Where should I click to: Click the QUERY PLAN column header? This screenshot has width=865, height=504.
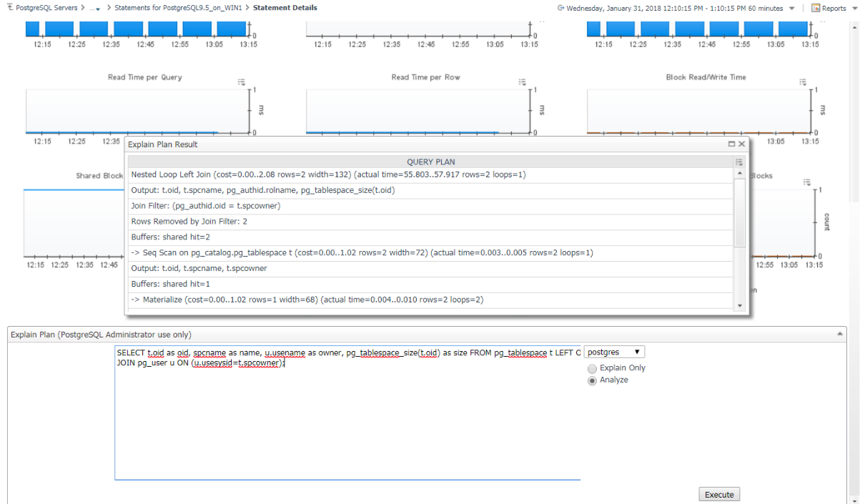(x=430, y=162)
